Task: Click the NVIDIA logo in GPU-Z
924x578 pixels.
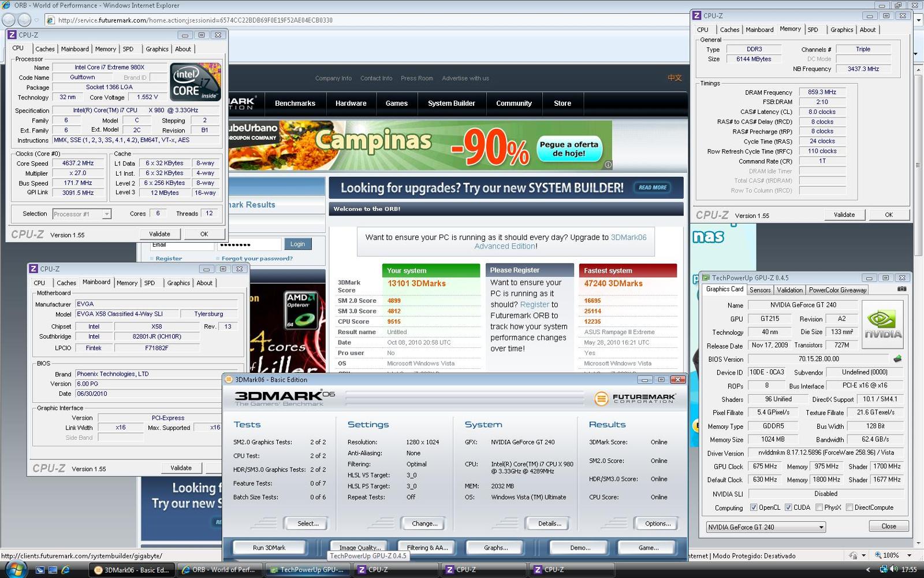Action: (882, 324)
